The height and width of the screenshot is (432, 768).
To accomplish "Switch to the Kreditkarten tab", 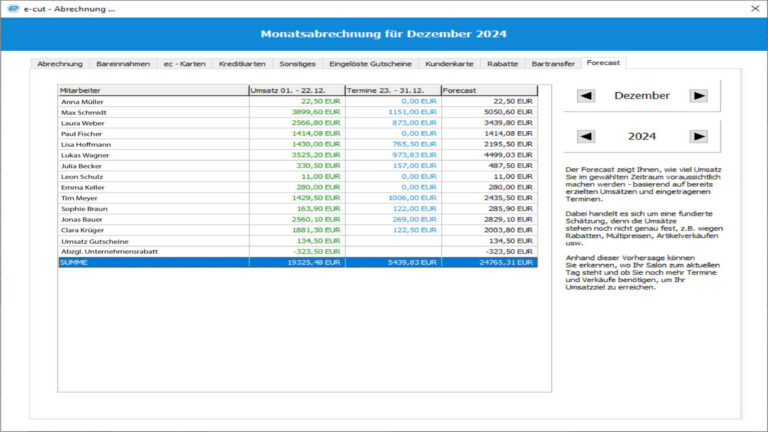I will tap(242, 64).
